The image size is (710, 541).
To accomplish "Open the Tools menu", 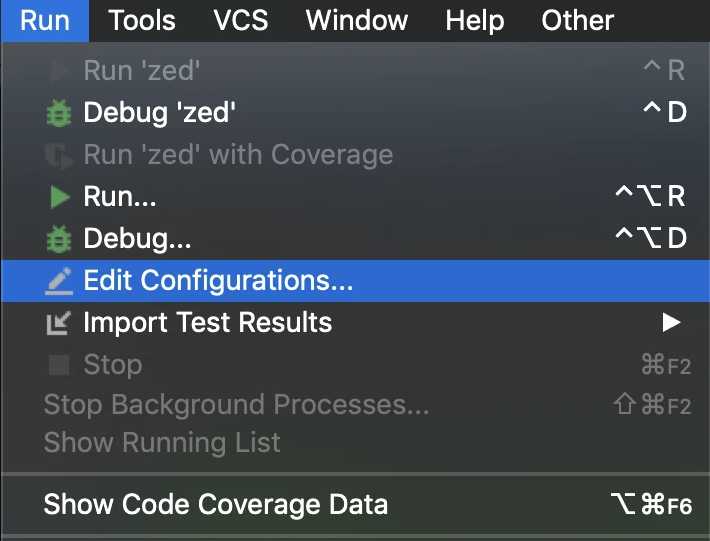I will coord(142,20).
